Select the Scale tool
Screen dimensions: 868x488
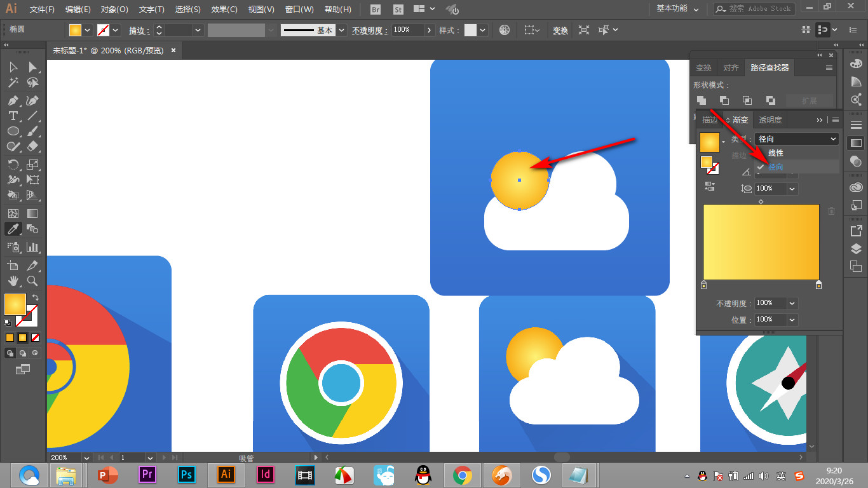coord(32,165)
